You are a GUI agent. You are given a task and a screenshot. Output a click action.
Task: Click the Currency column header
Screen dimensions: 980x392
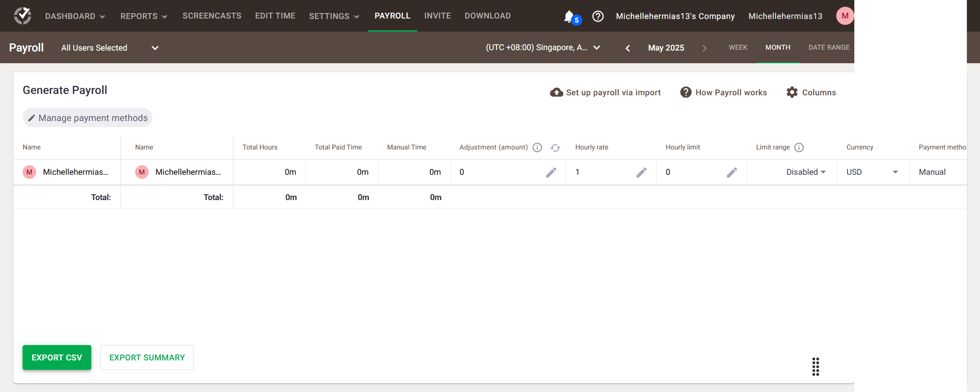click(860, 147)
